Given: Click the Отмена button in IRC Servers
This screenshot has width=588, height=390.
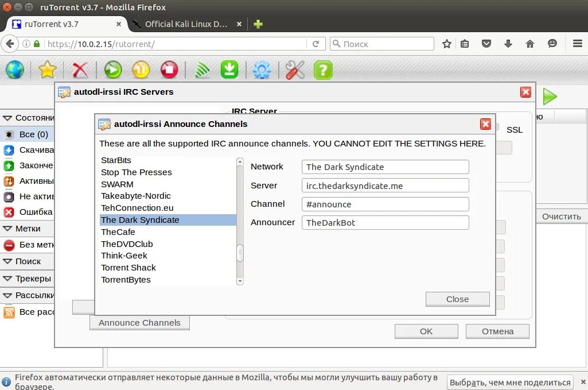Looking at the screenshot, I should point(497,331).
